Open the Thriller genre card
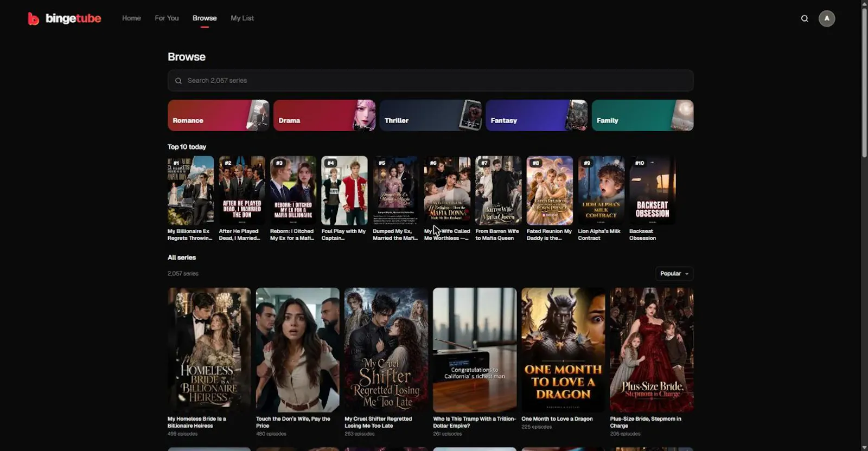This screenshot has width=868, height=451. [430, 115]
